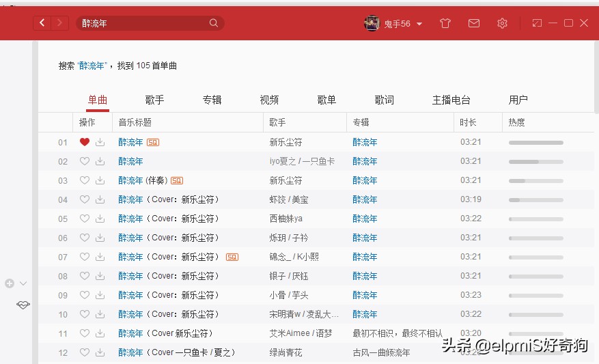Click the blue 醉流年 keyword in results summary
This screenshot has width=599, height=364.
(92, 66)
